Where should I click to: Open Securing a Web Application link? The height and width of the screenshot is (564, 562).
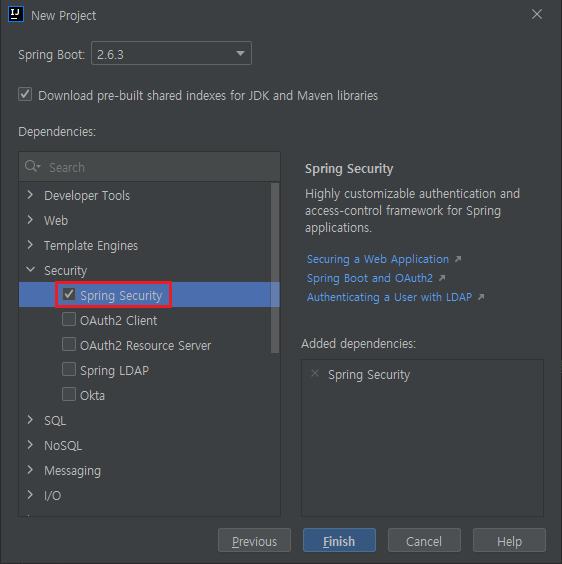(x=378, y=259)
